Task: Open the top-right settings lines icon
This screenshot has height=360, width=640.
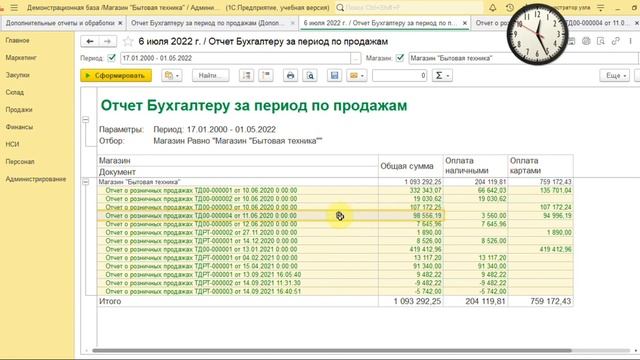Action: tap(601, 8)
